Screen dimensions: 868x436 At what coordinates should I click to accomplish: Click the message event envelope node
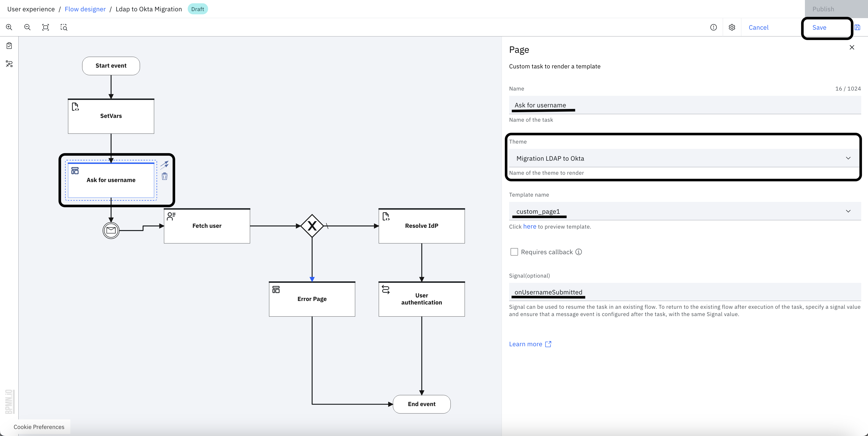(x=111, y=230)
